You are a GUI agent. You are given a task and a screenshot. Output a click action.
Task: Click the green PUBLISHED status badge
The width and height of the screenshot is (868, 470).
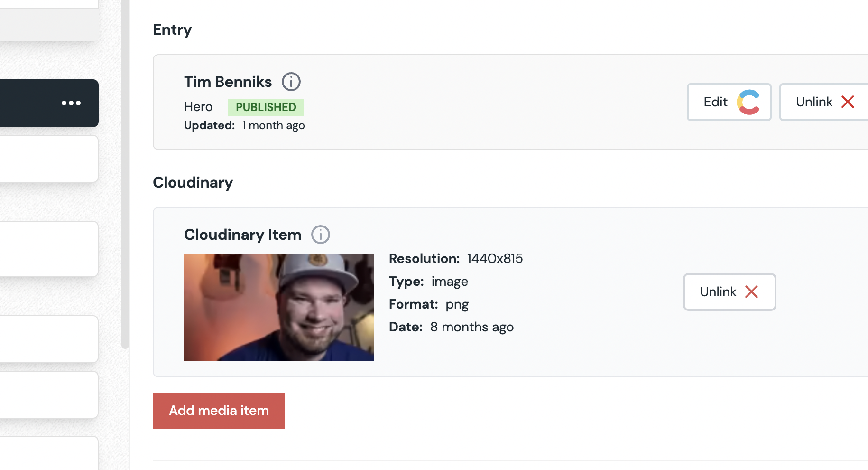[x=266, y=107]
